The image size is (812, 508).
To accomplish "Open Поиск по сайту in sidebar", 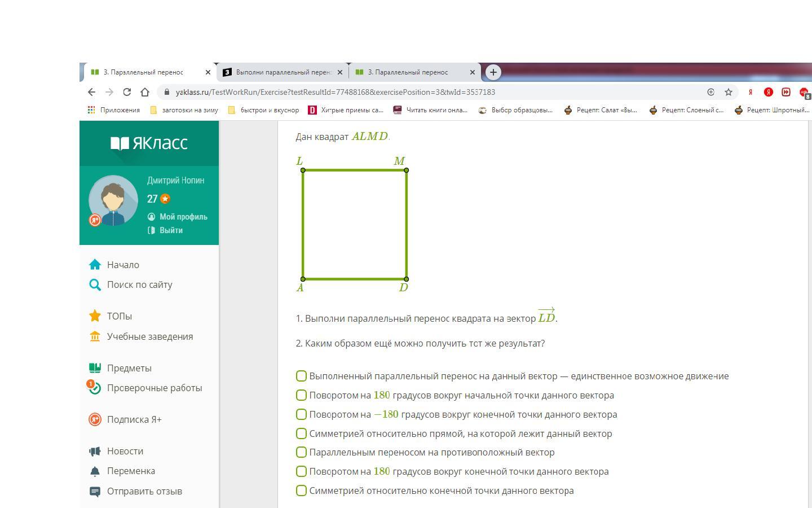I will (x=140, y=284).
